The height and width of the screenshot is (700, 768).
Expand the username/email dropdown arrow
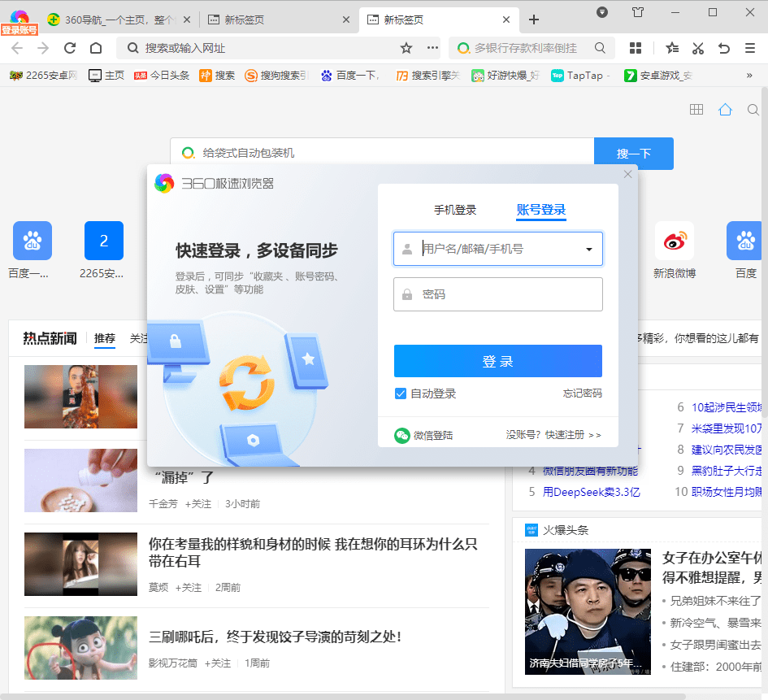(588, 249)
